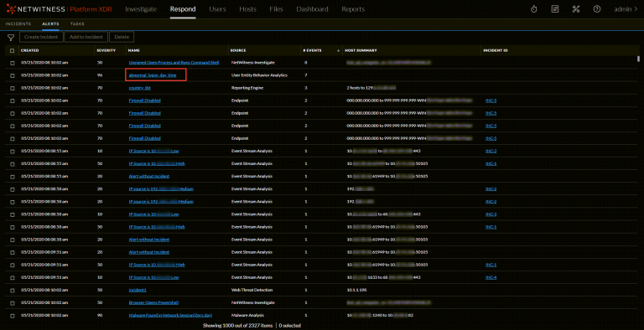The width and height of the screenshot is (644, 330).
Task: Expand the admin user menu
Action: click(x=626, y=9)
